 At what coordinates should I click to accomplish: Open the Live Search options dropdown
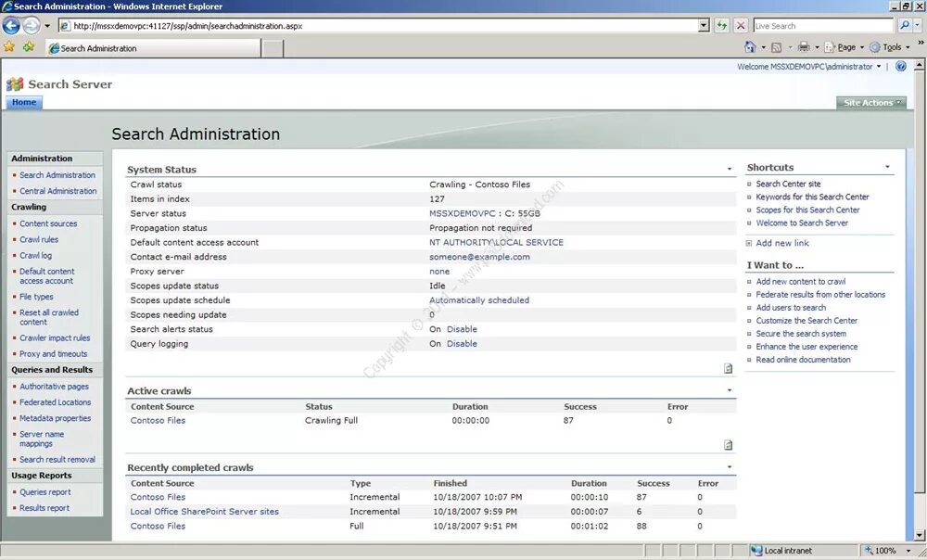pyautogui.click(x=918, y=25)
